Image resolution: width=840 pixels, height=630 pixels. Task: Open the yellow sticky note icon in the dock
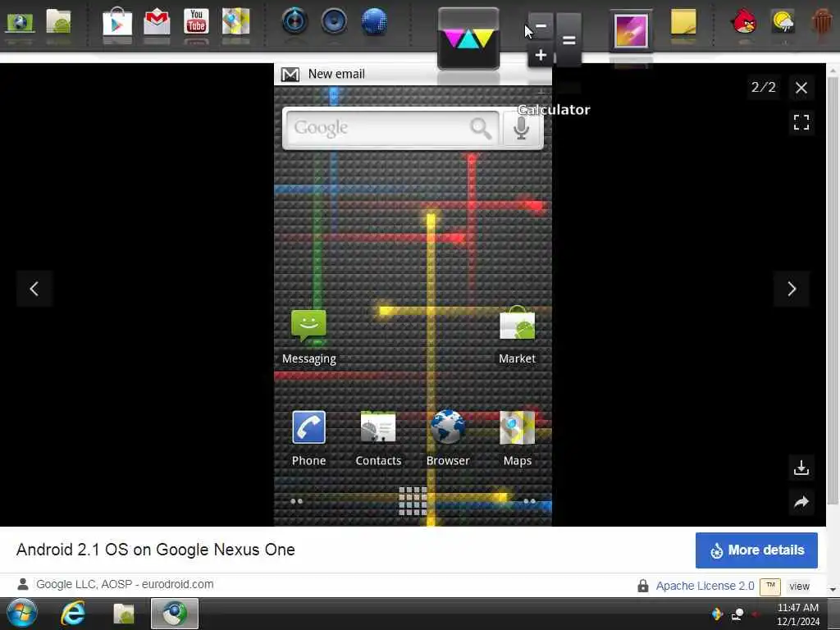tap(683, 22)
